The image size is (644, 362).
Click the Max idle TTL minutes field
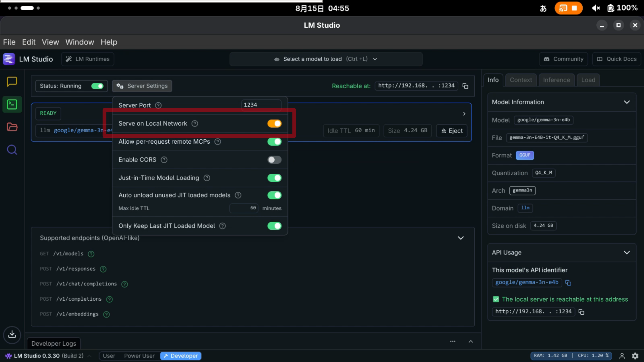point(244,208)
